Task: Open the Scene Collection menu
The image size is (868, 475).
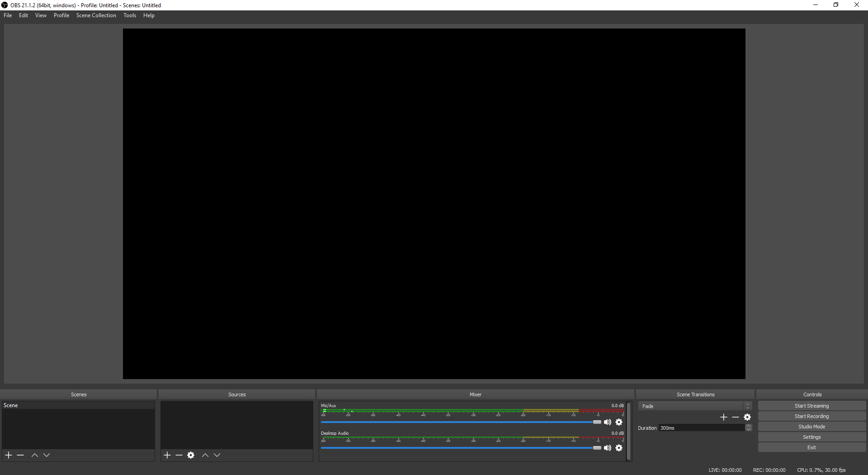Action: tap(96, 15)
